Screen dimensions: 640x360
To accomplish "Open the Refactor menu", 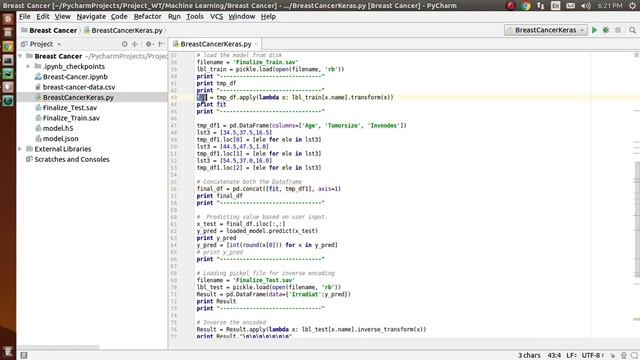I will coord(147,17).
